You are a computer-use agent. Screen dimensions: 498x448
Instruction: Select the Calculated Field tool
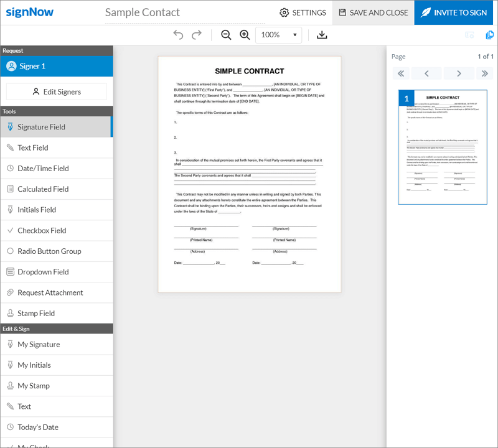click(57, 189)
